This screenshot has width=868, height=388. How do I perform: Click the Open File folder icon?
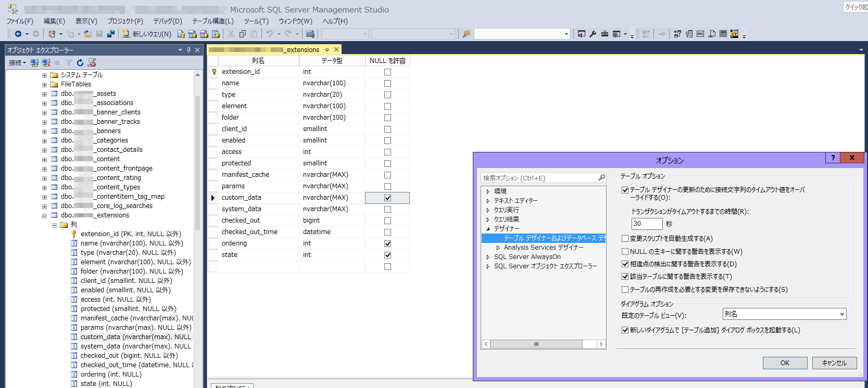click(87, 34)
